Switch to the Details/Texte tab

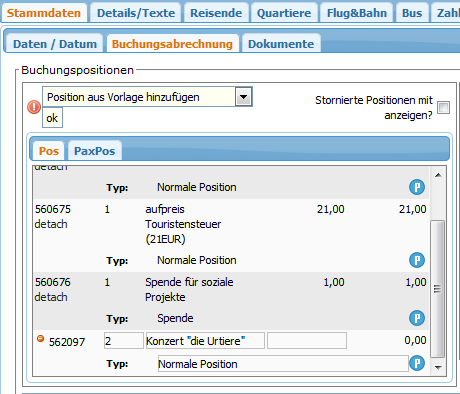(x=136, y=13)
